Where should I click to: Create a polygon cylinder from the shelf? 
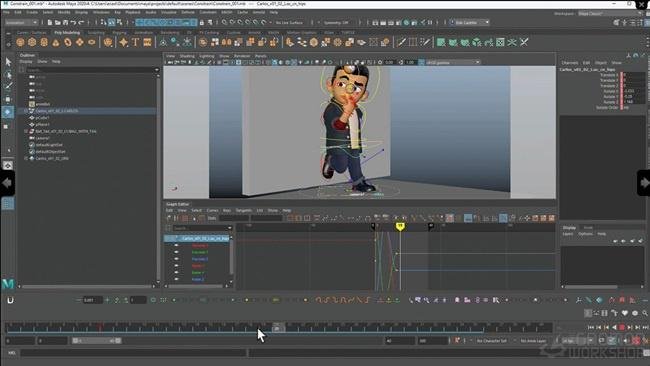pos(44,42)
